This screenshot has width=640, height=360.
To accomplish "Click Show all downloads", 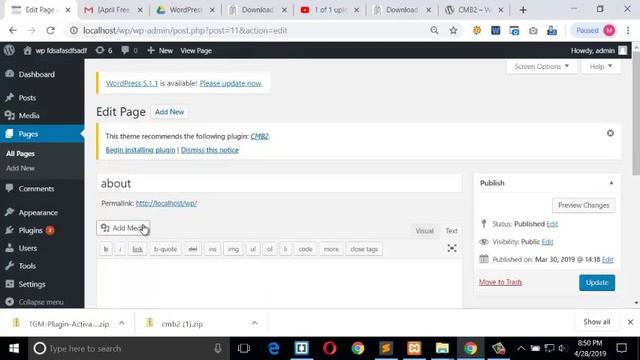I will (x=597, y=322).
